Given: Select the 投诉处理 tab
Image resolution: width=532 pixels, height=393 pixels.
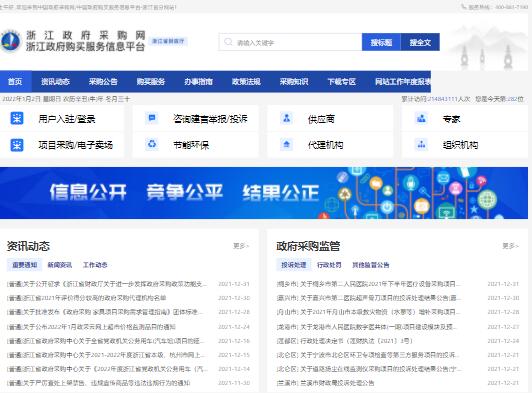Looking at the screenshot, I should (294, 265).
